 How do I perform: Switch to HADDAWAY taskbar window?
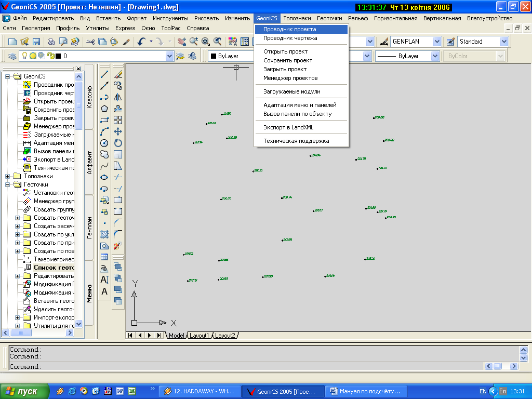coord(200,391)
